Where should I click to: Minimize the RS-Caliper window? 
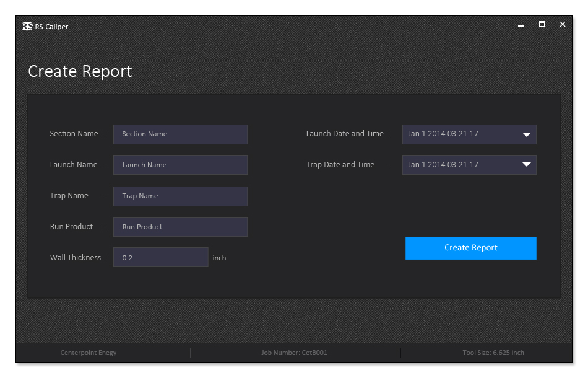[x=521, y=25]
